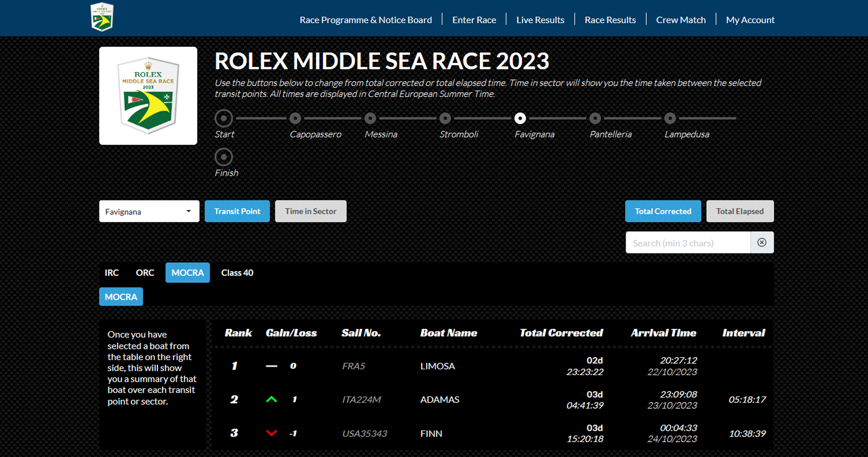The image size is (868, 457).
Task: Select the Finish transit point marker
Action: (224, 157)
